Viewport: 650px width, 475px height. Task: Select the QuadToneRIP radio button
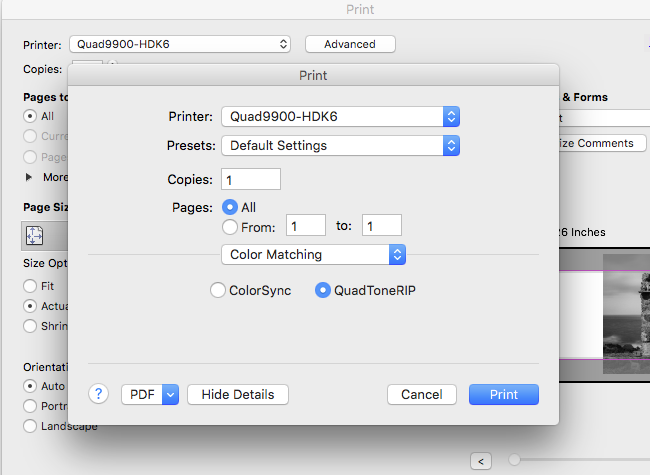323,290
